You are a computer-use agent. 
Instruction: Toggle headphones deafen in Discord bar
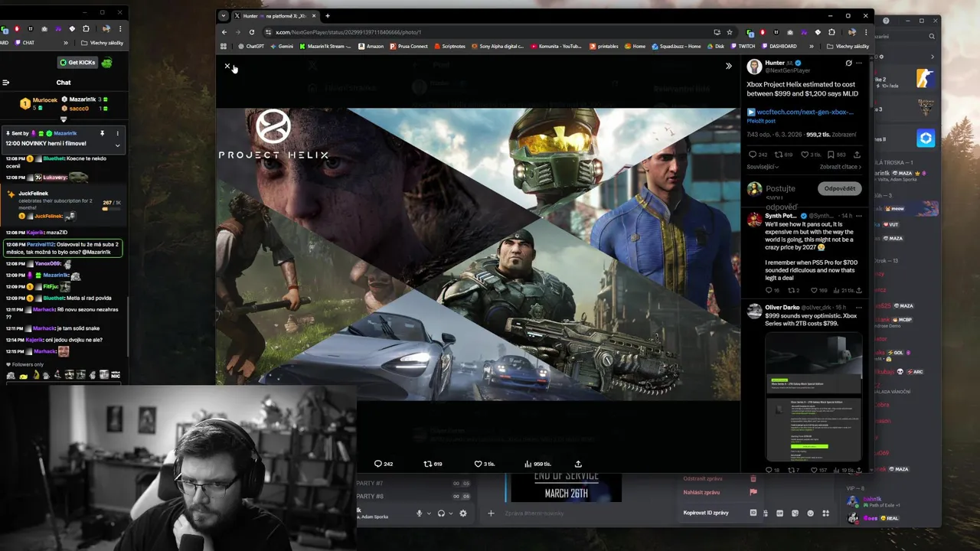[x=441, y=514]
